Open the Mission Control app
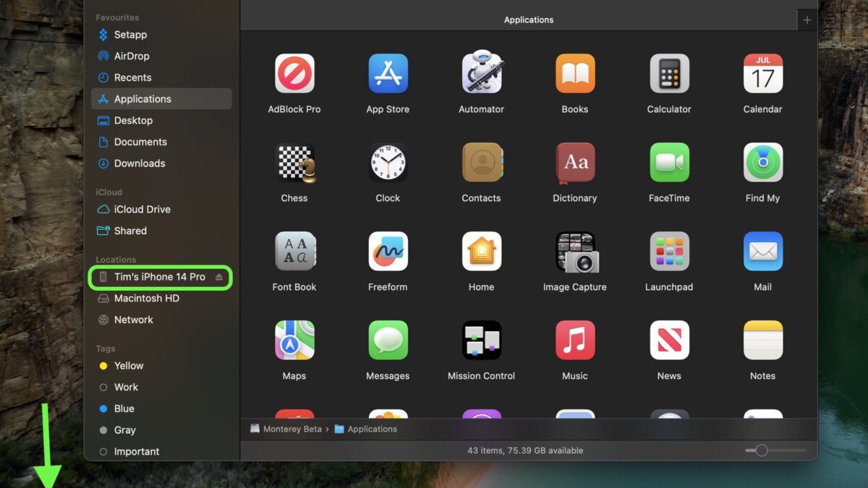This screenshot has height=488, width=868. (481, 341)
